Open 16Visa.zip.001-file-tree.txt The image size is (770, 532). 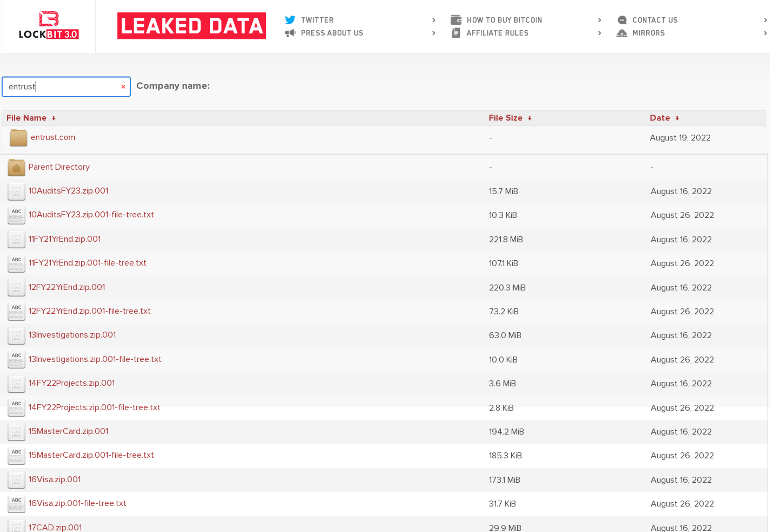(x=77, y=503)
